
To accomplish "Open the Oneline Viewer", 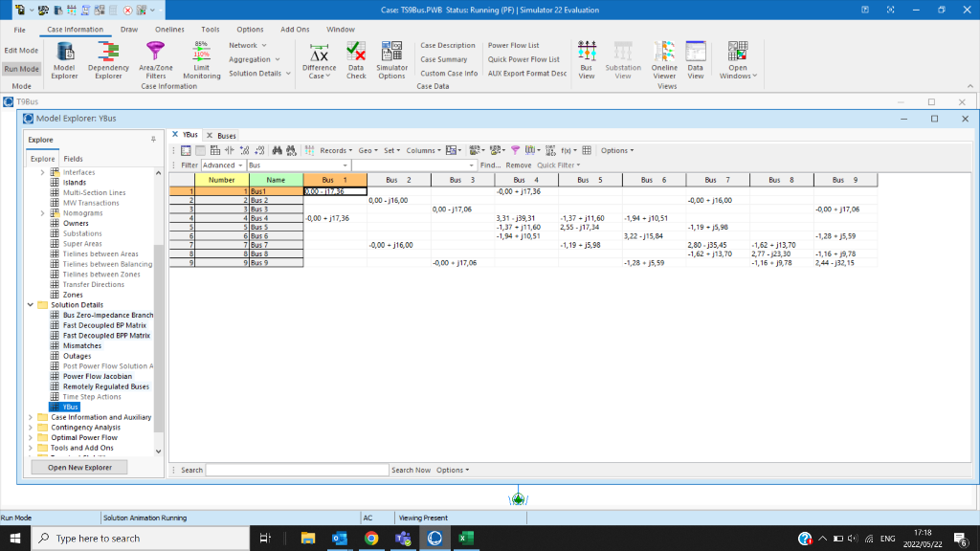I will 664,60.
